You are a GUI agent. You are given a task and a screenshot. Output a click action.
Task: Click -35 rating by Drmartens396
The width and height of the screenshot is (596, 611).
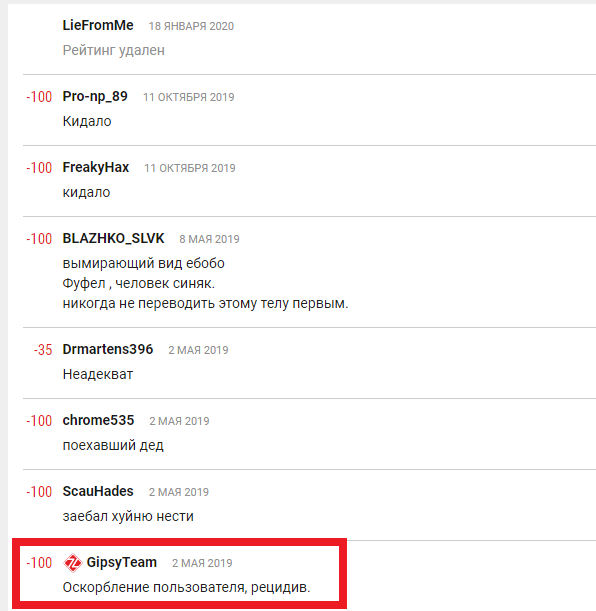coord(43,350)
